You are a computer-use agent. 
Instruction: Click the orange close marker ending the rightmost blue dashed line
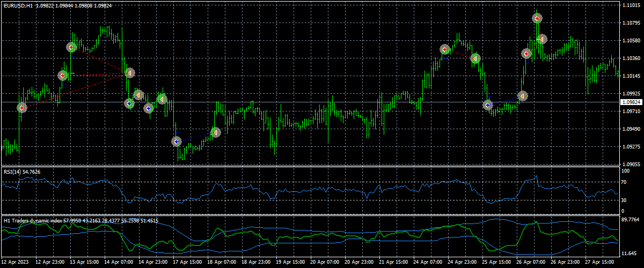(522, 96)
